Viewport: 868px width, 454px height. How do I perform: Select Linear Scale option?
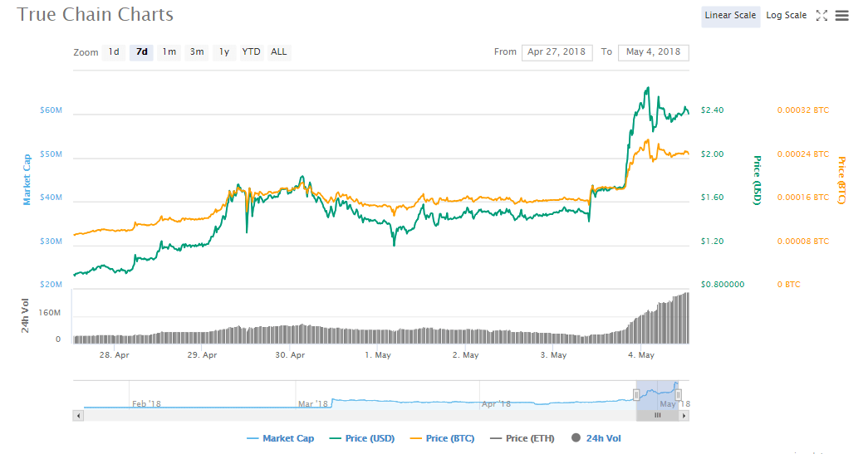point(730,16)
